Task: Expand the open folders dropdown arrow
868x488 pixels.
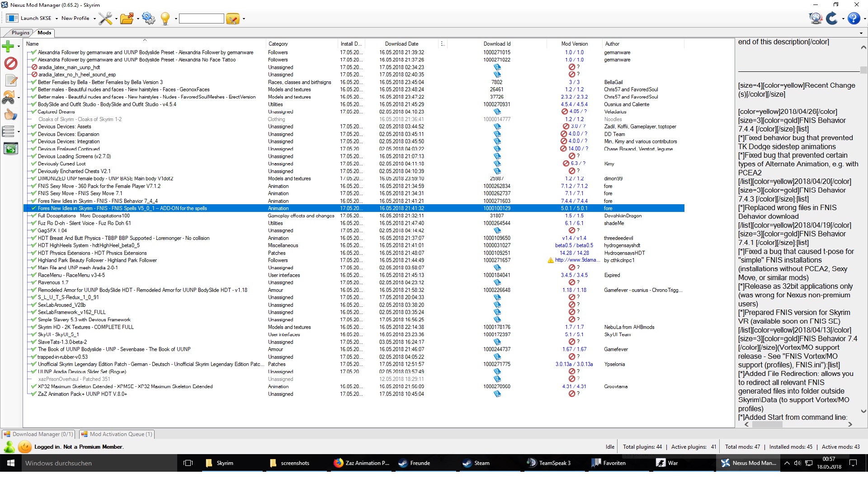Action: point(138,19)
